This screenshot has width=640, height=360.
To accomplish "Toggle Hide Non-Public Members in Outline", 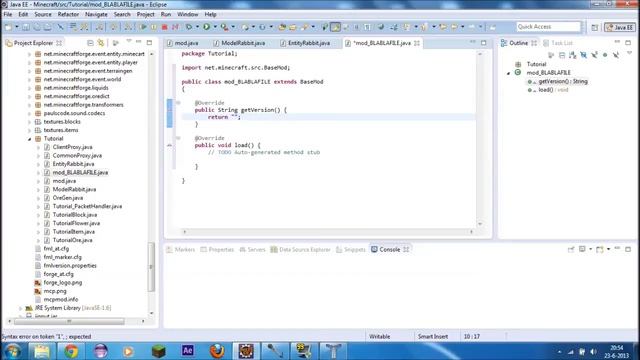I will (605, 55).
